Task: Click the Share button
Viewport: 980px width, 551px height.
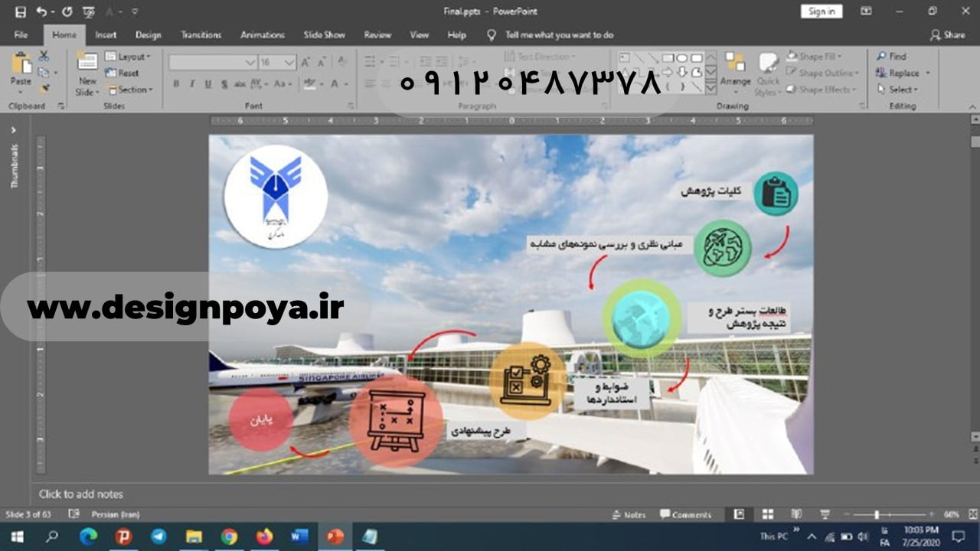Action: pos(947,35)
